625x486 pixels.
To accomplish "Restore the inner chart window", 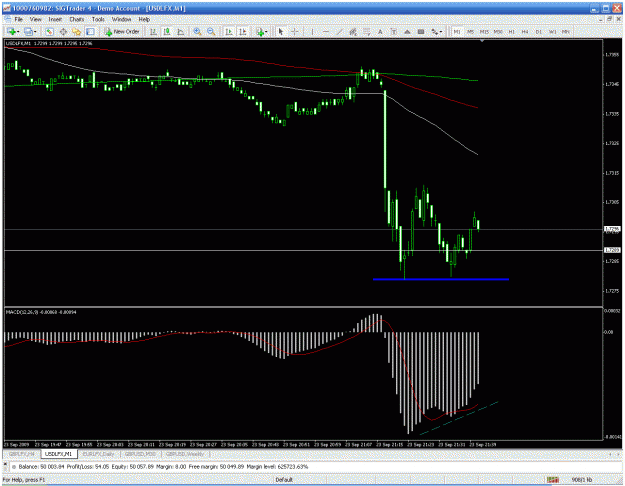I will tap(610, 19).
